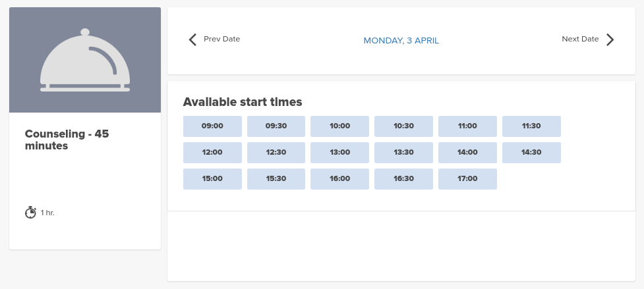Book the 11:00 start time
The width and height of the screenshot is (644, 289).
pos(467,126)
